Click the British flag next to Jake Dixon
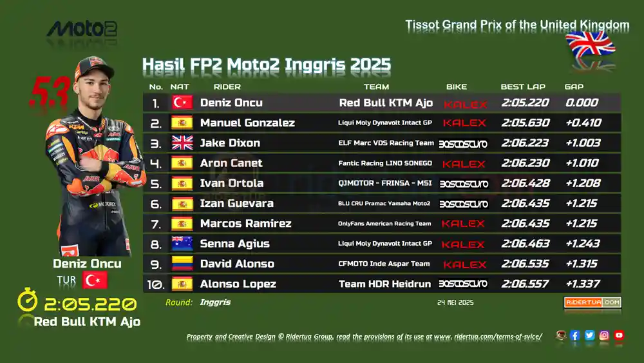Image resolution: width=644 pixels, height=363 pixels. [182, 143]
